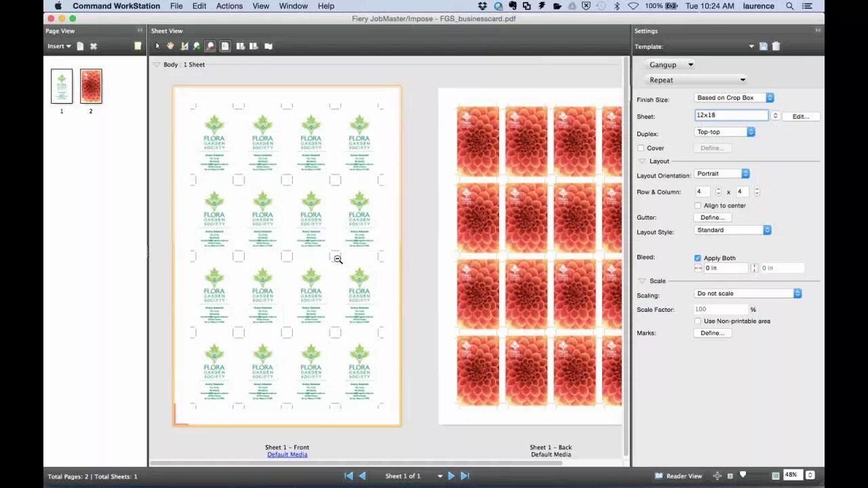Open the Scaling dropdown
Image resolution: width=868 pixels, height=488 pixels.
[x=748, y=293]
